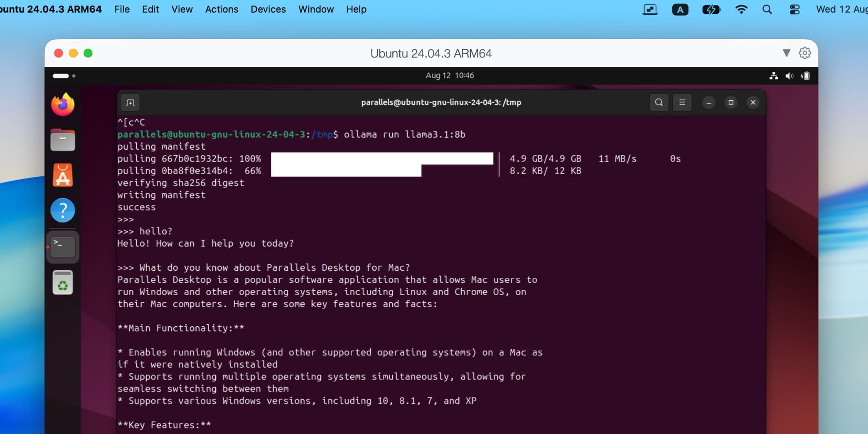Open the Help menu in the menu bar
Image resolution: width=868 pixels, height=434 pixels.
tap(356, 10)
